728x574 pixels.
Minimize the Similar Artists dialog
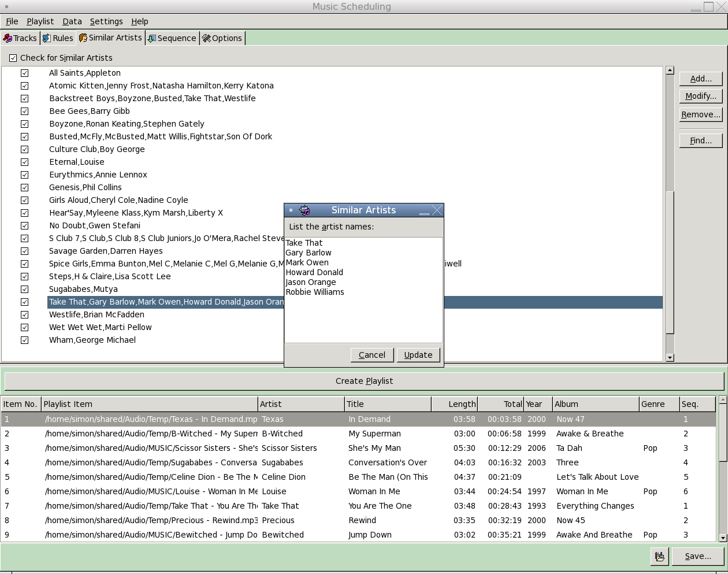pos(424,210)
